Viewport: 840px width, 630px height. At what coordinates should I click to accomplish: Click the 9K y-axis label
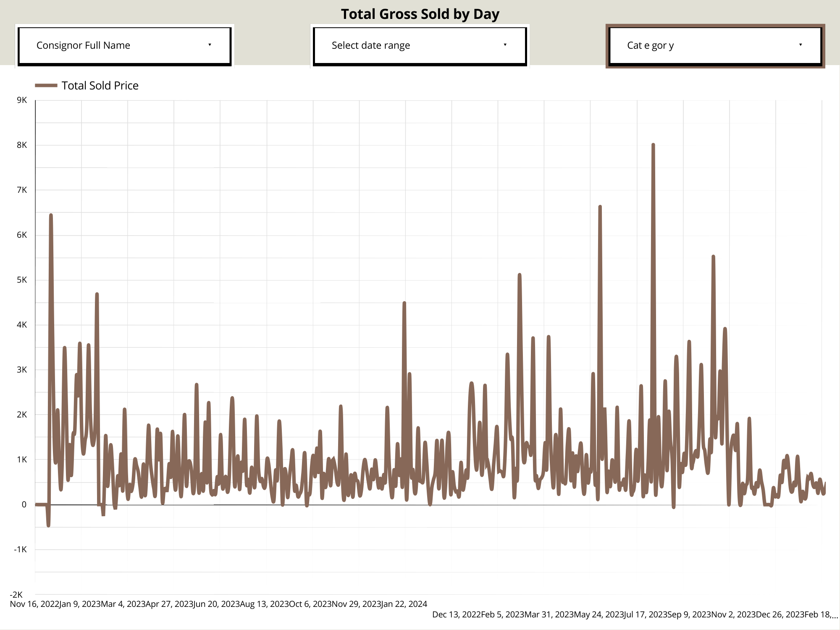point(22,100)
